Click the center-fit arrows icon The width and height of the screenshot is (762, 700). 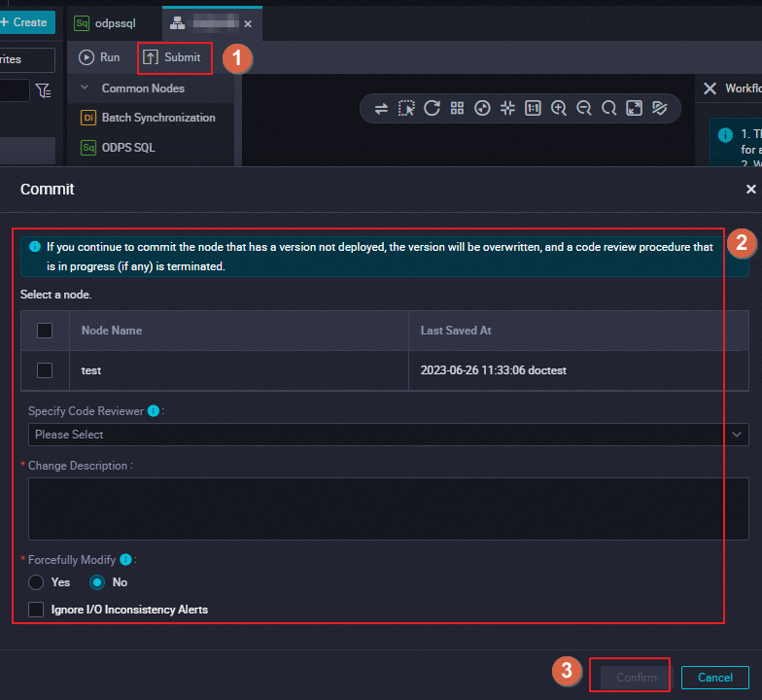[x=507, y=108]
